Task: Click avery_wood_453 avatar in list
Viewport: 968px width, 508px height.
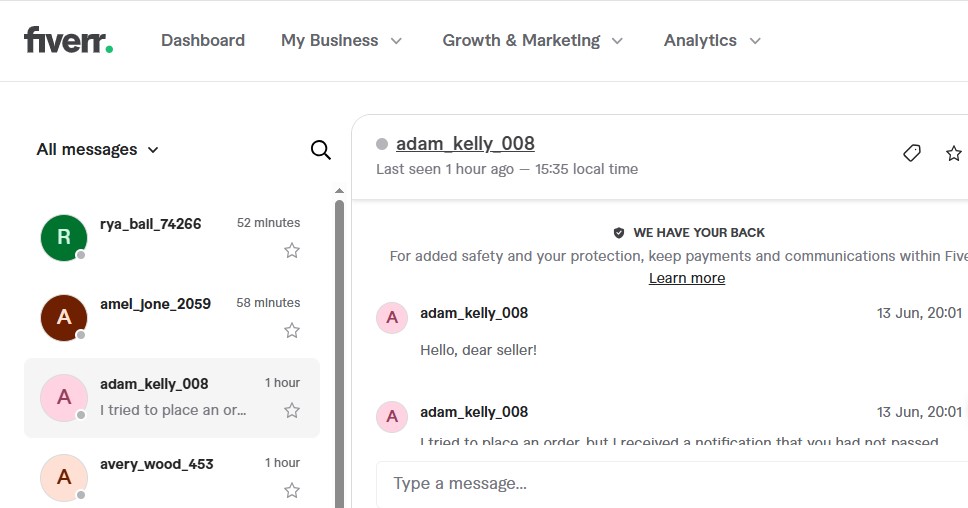Action: [64, 477]
